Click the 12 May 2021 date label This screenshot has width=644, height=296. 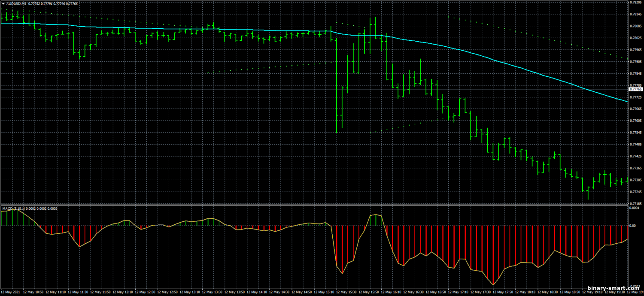10,292
